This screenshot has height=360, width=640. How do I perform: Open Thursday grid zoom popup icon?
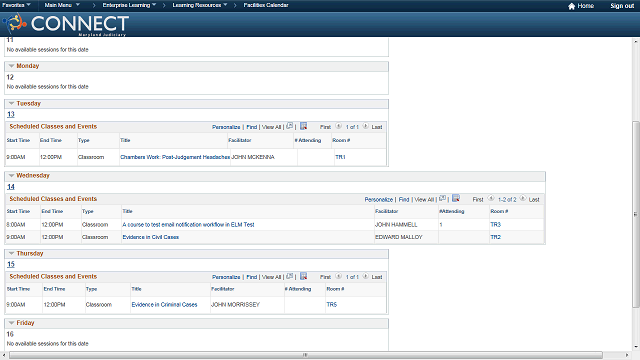290,276
